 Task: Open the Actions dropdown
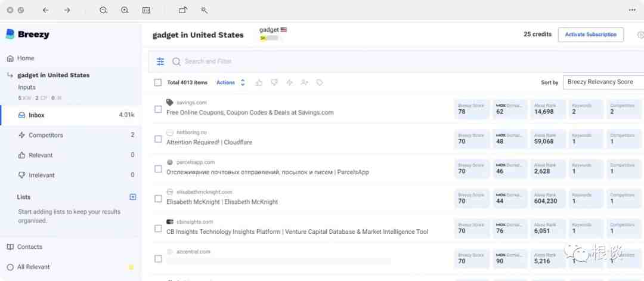[231, 82]
